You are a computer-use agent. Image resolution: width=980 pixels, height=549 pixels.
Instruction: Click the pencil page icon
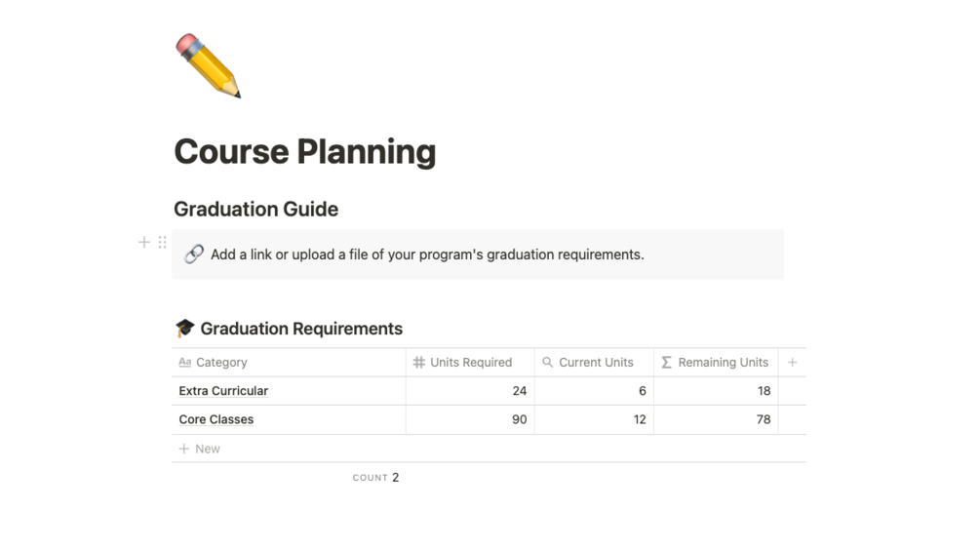(207, 66)
